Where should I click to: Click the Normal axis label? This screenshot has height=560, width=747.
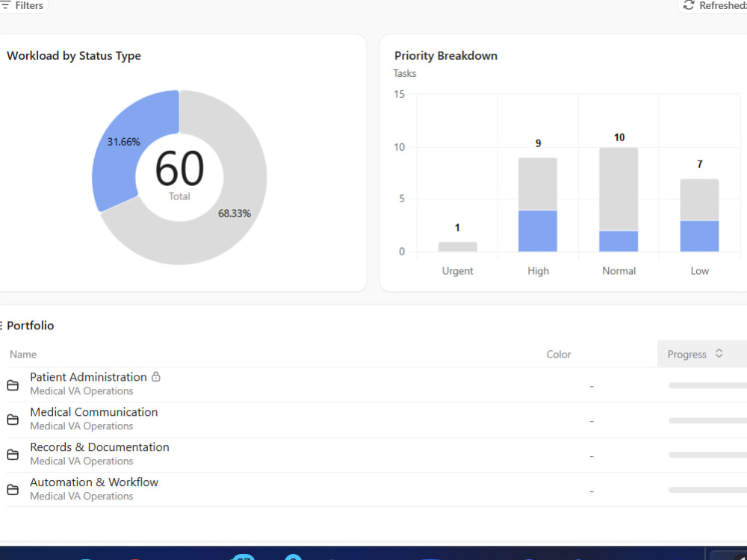(619, 271)
